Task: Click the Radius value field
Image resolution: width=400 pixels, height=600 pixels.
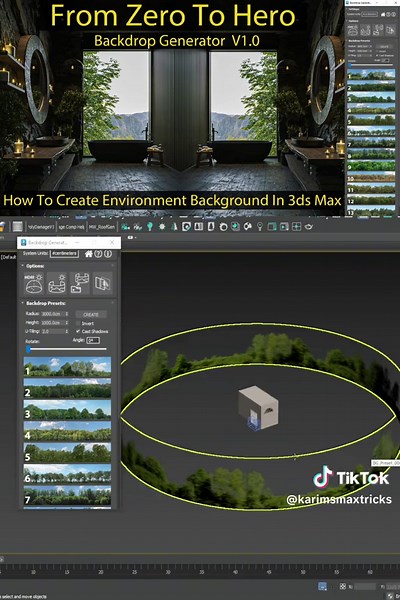Action: [52, 314]
